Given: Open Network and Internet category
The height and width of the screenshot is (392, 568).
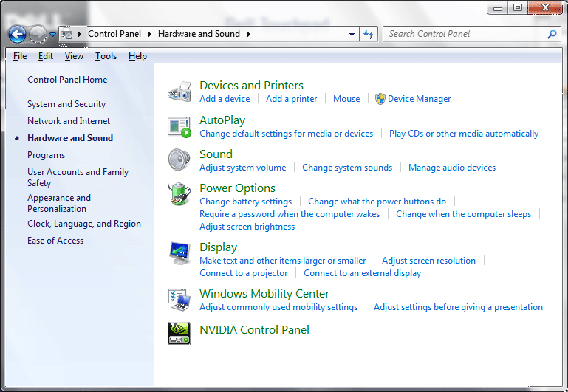Looking at the screenshot, I should [69, 121].
